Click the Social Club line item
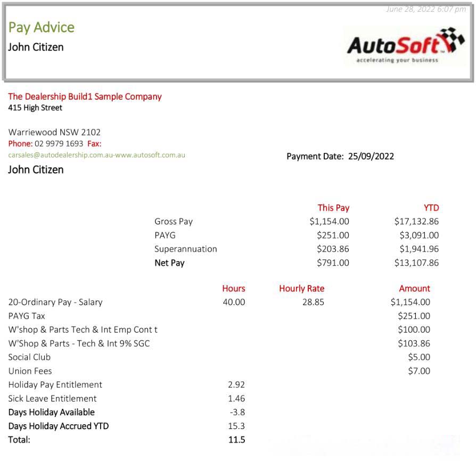 tap(29, 357)
